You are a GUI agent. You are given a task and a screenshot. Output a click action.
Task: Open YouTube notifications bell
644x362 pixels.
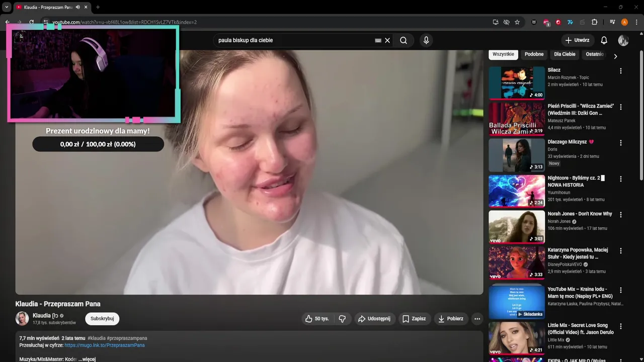pyautogui.click(x=604, y=40)
